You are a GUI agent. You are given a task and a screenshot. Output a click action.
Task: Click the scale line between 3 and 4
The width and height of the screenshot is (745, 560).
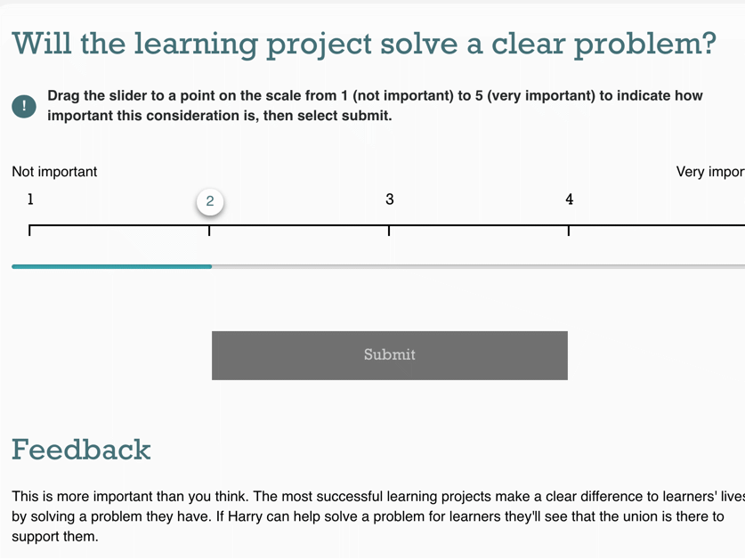(479, 225)
